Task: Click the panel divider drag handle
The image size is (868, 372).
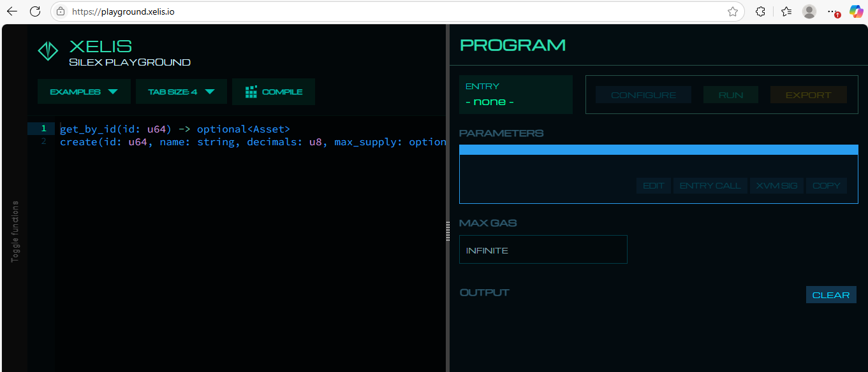Action: pos(448,231)
